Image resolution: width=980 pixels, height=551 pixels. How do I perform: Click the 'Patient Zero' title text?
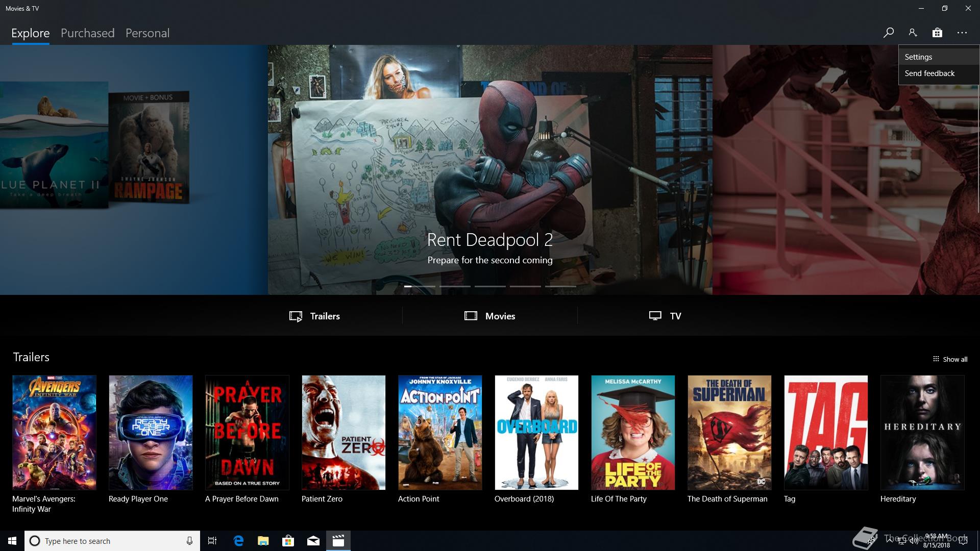[x=322, y=499]
